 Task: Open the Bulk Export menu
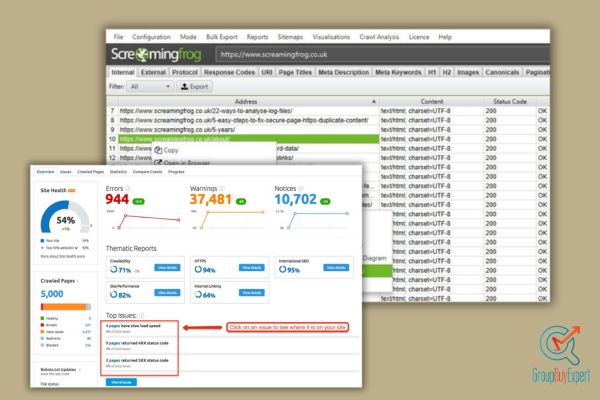222,37
